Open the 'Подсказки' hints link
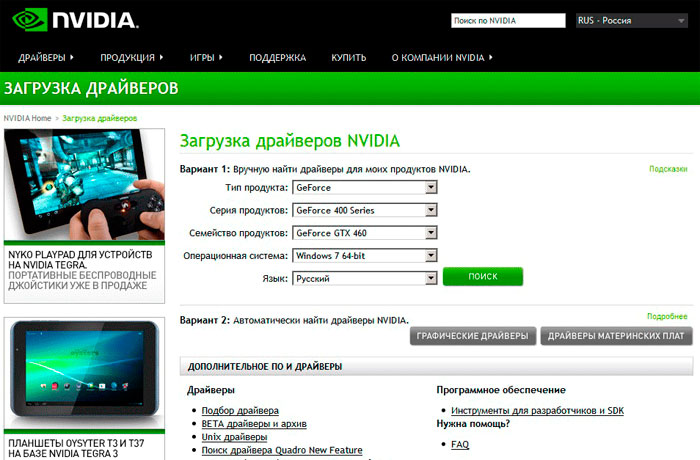Image resolution: width=700 pixels, height=460 pixels. 668,169
